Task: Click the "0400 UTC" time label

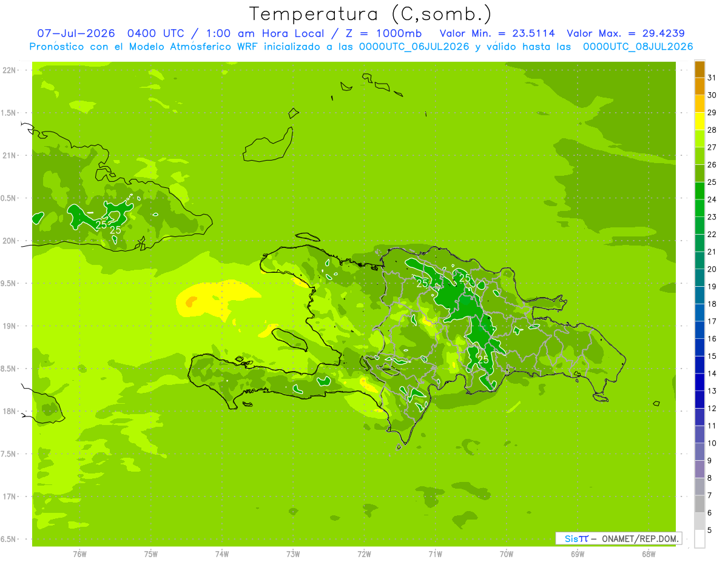Action: point(156,33)
